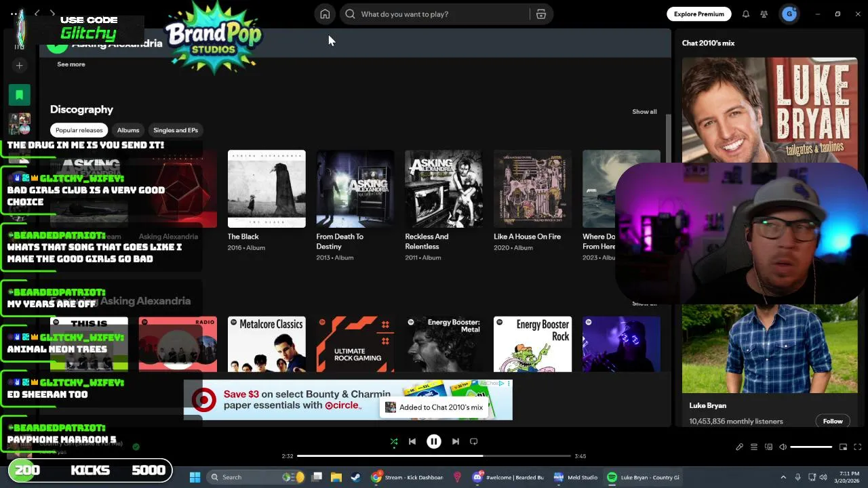The height and width of the screenshot is (488, 868).
Task: Pause the current song
Action: point(434,442)
